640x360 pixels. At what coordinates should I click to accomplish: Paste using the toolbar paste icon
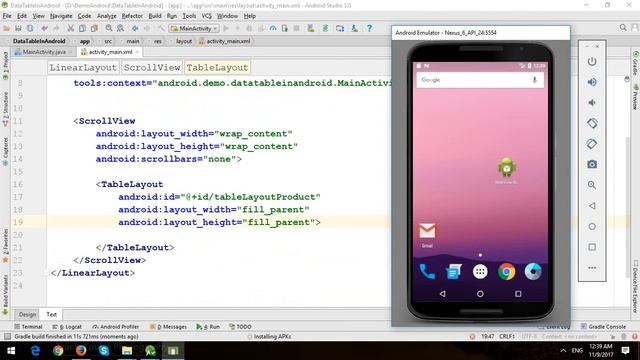click(x=94, y=28)
